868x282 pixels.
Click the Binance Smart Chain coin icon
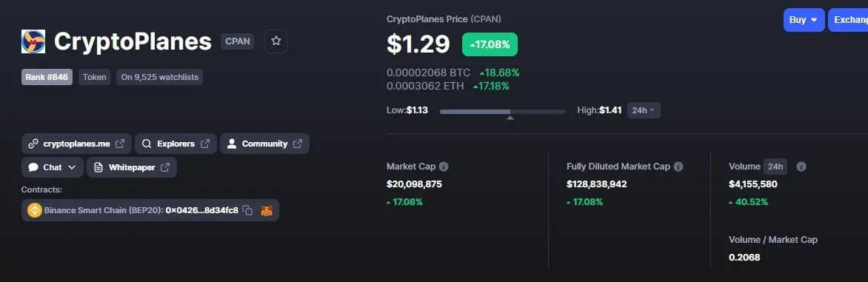tap(34, 210)
